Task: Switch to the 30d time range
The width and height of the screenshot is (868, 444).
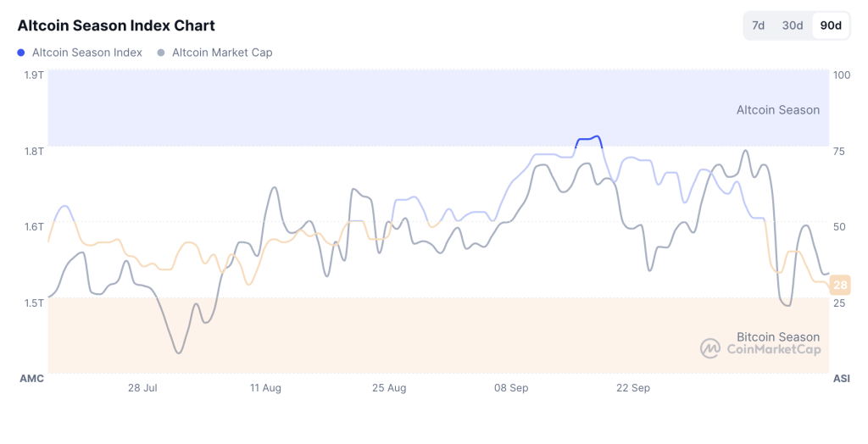Action: (x=793, y=25)
